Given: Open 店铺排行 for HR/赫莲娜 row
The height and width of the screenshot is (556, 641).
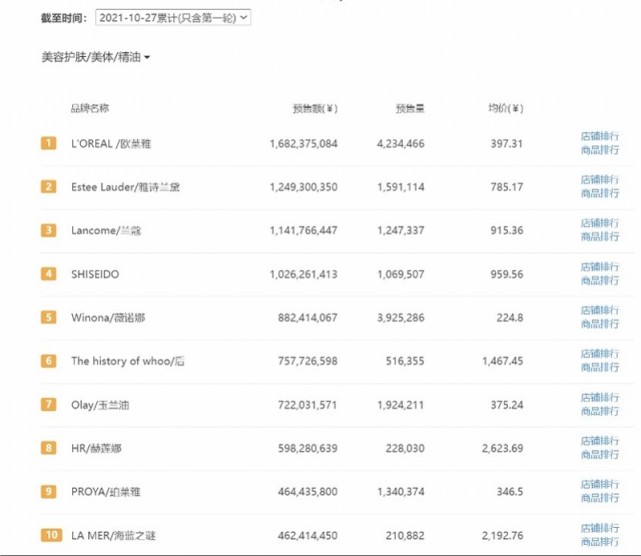Looking at the screenshot, I should pyautogui.click(x=600, y=441).
